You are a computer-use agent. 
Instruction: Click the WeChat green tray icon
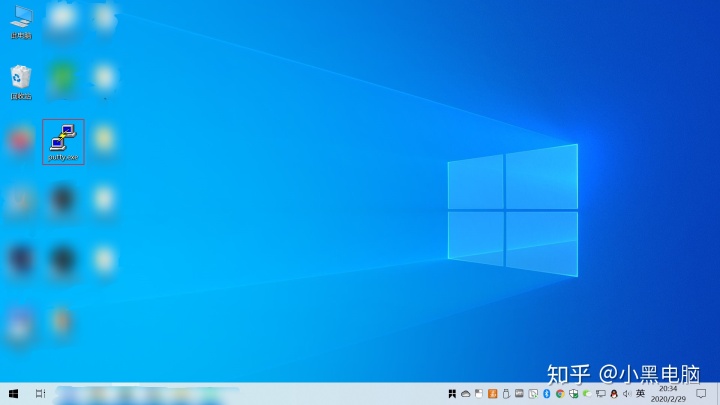[587, 394]
